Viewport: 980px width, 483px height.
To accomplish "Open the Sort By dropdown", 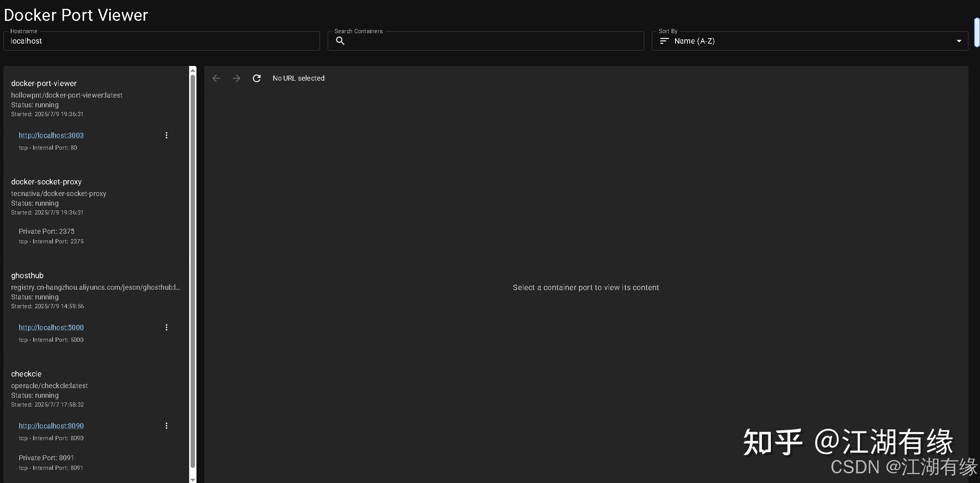I will pyautogui.click(x=811, y=41).
